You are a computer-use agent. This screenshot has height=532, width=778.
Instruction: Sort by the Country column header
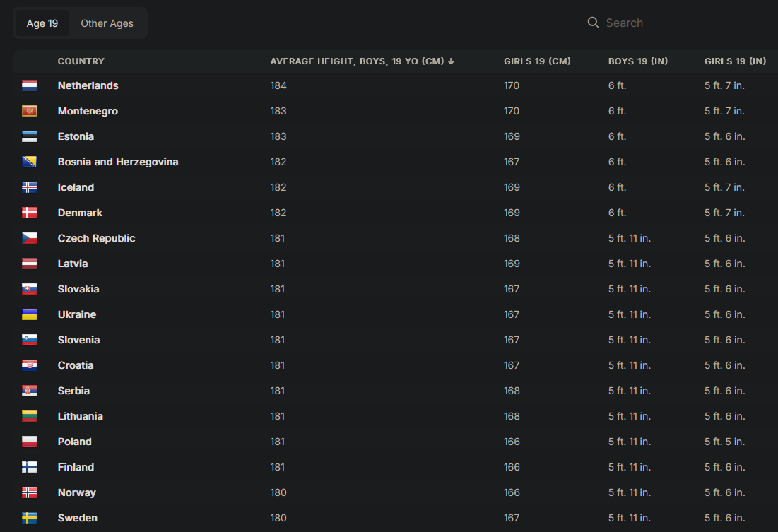tap(81, 61)
